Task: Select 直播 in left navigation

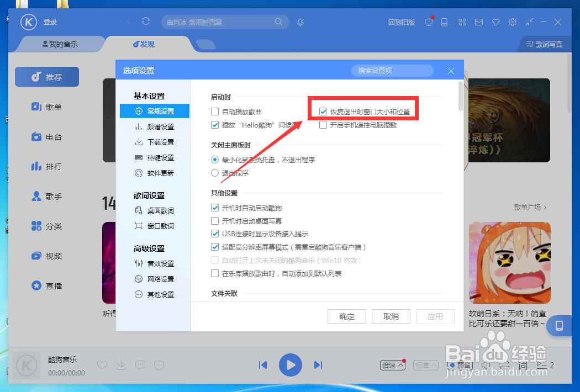Action: pos(47,286)
